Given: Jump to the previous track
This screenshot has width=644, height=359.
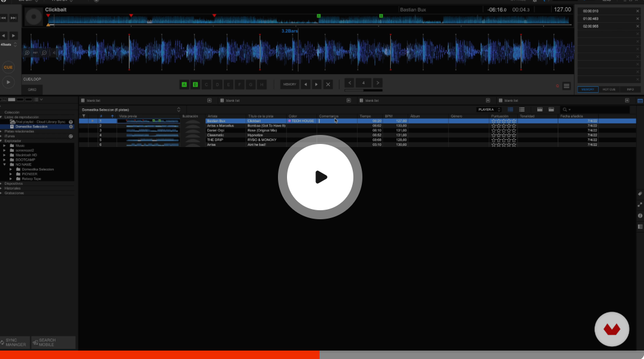Looking at the screenshot, I should [x=4, y=18].
